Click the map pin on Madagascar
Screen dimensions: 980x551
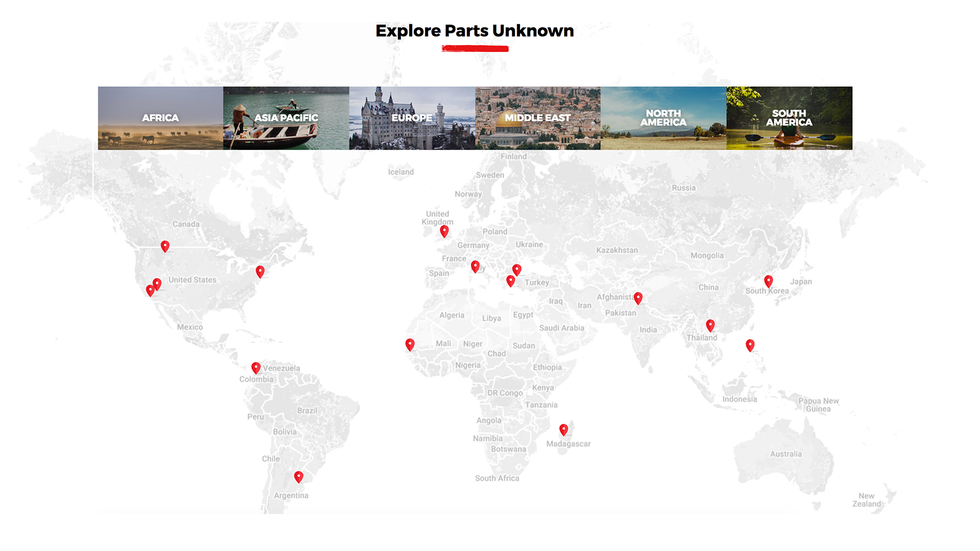point(563,429)
